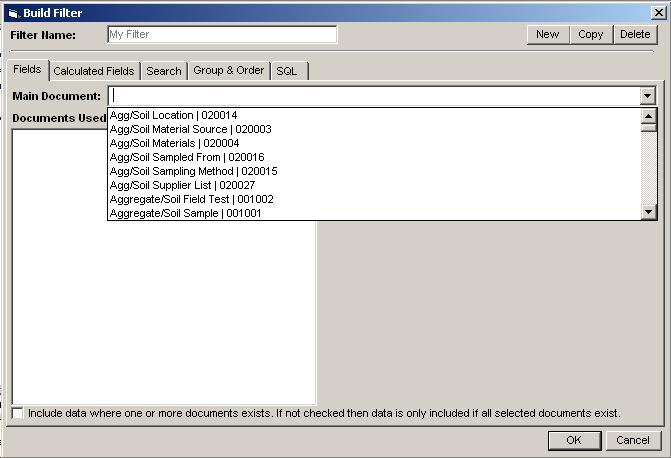Click the Filter Name input field
The width and height of the screenshot is (671, 458).
[x=221, y=34]
